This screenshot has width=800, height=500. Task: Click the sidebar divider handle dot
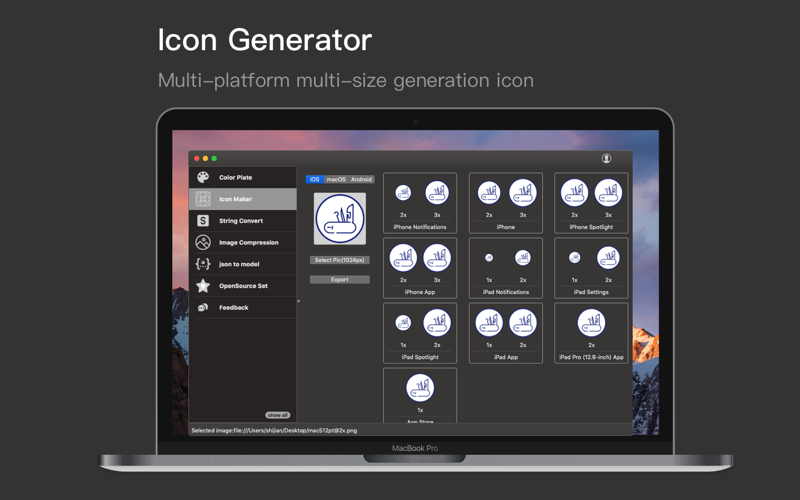pyautogui.click(x=298, y=301)
